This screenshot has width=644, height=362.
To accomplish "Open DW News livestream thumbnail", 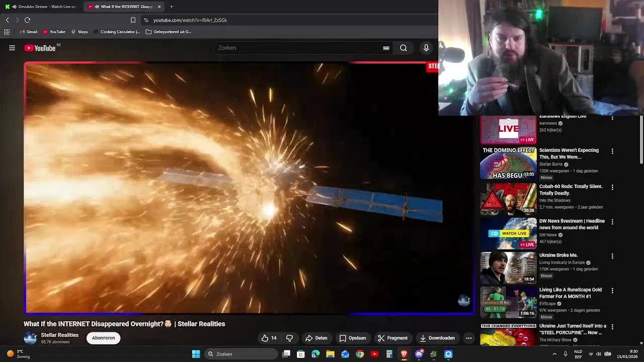I will 508,233.
